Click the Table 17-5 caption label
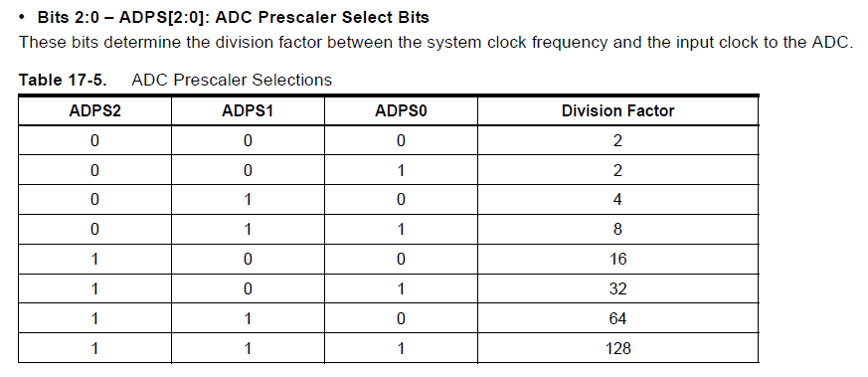868x377 pixels. tap(63, 81)
